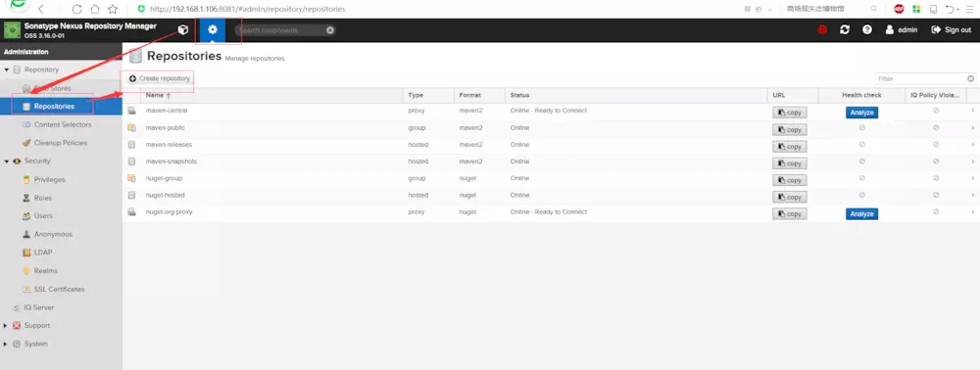This screenshot has height=370, width=980.
Task: Open the Administration gear icon
Action: 213,30
